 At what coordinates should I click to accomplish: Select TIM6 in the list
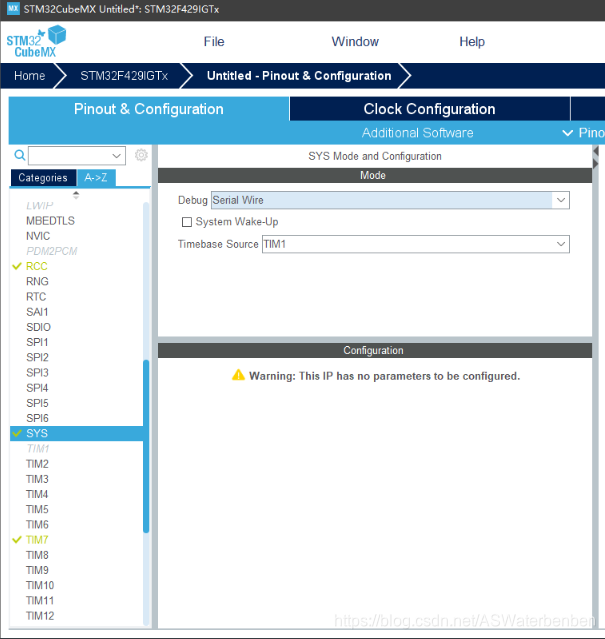(37, 524)
